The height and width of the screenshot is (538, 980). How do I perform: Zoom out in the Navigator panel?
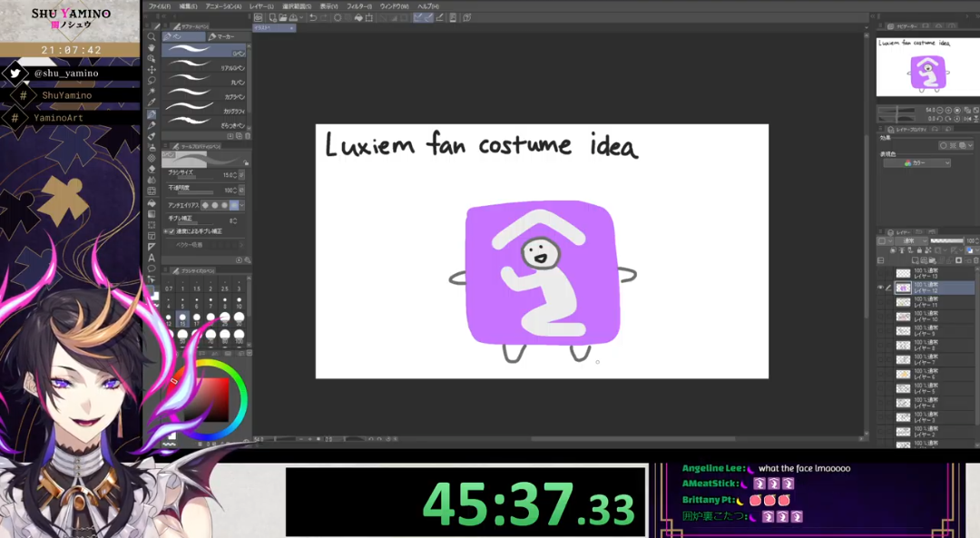940,110
